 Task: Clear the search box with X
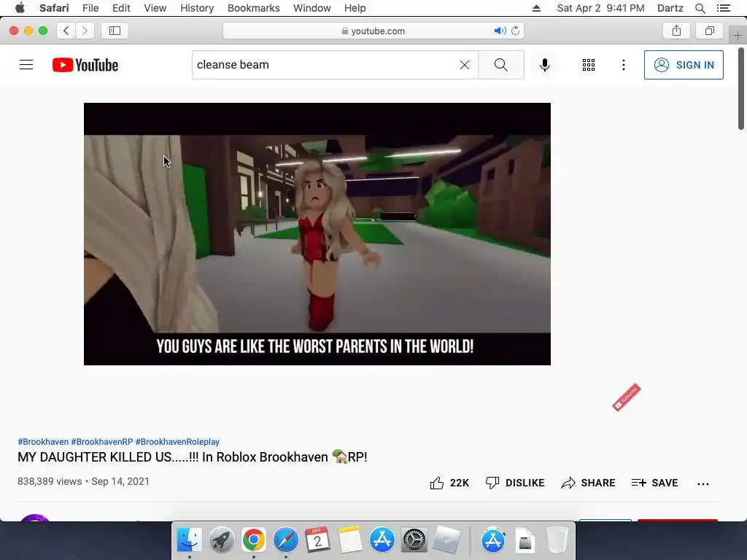click(465, 65)
